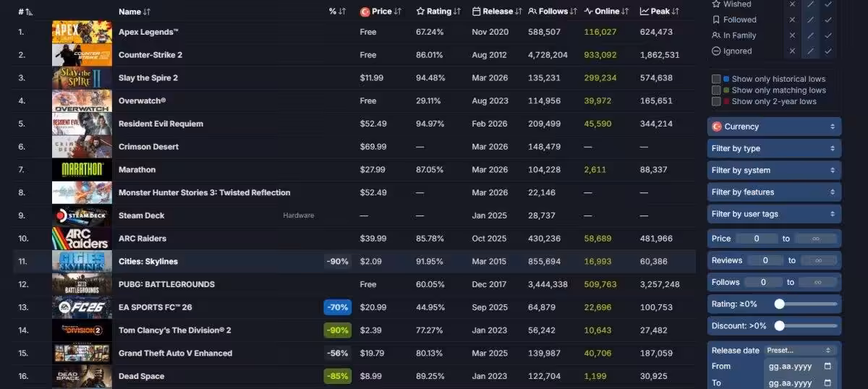Include only Ignored games check option

pos(828,51)
